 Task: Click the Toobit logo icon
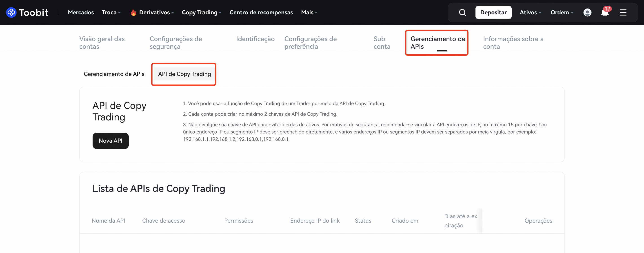pyautogui.click(x=11, y=13)
